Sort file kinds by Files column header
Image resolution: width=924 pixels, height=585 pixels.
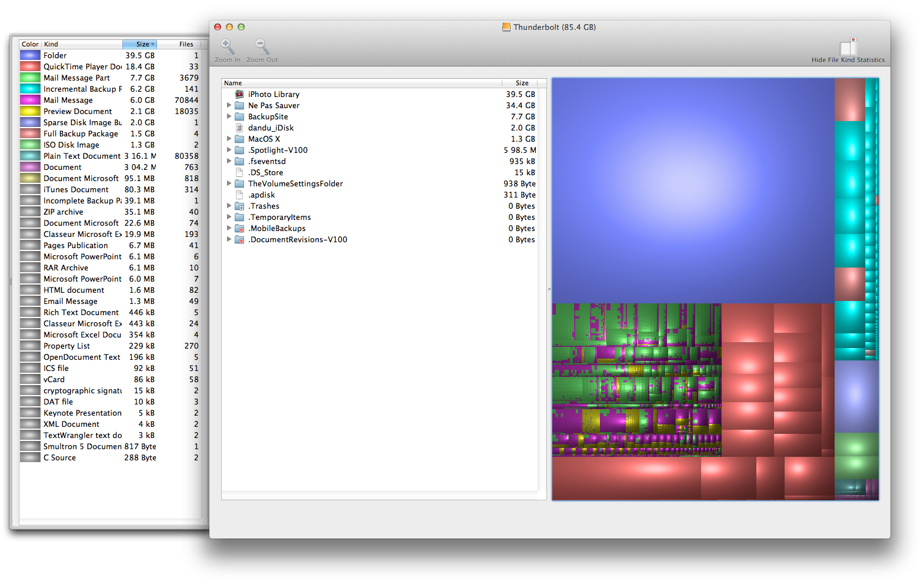click(186, 44)
